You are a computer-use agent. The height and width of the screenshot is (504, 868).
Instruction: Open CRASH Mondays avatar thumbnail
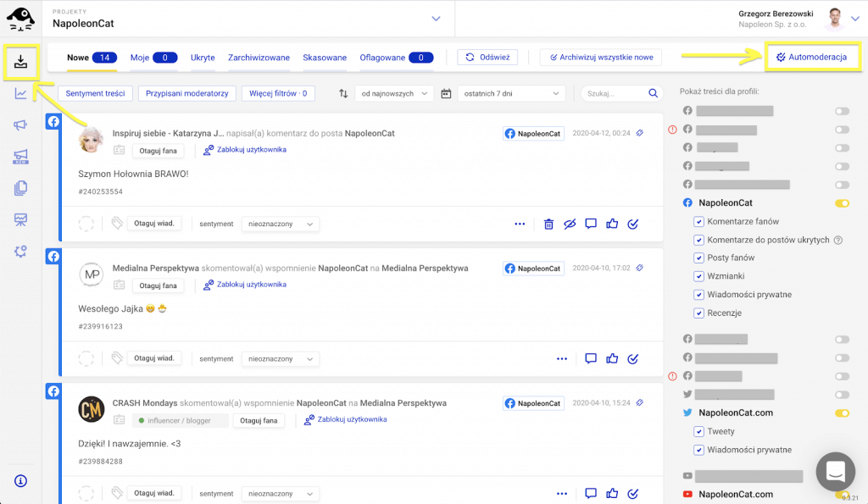92,409
